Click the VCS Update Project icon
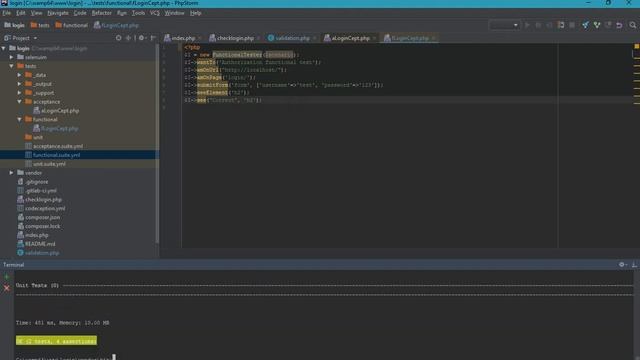This screenshot has height=360, width=640. click(586, 25)
